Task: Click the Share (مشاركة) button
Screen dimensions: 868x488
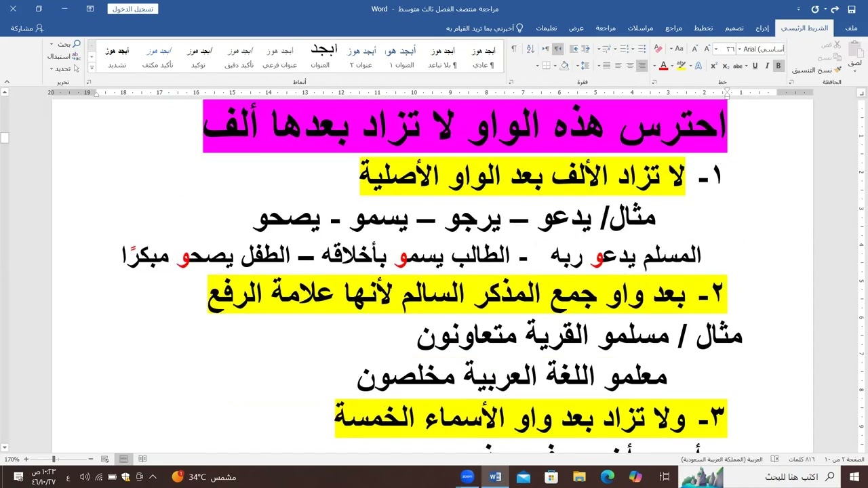Action: click(x=27, y=28)
